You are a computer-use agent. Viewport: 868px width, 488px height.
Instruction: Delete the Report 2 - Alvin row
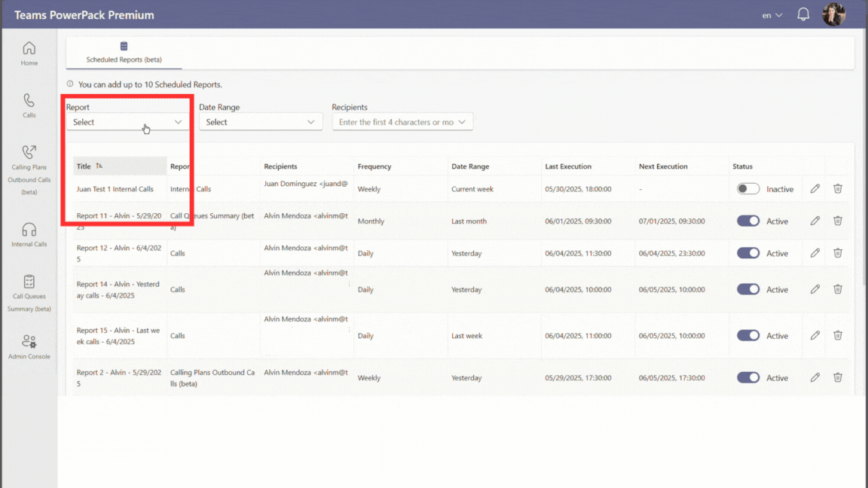click(838, 377)
